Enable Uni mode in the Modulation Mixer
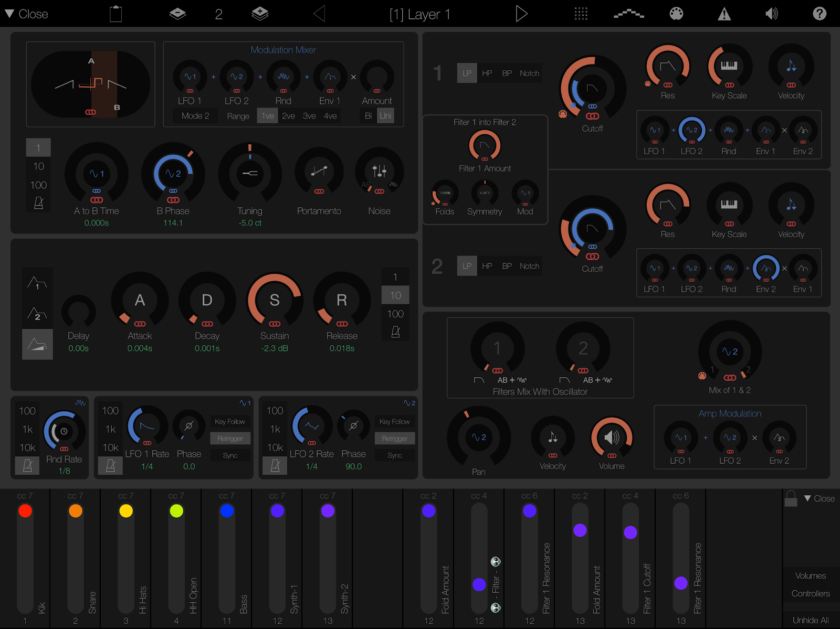This screenshot has width=840, height=629. click(x=385, y=115)
